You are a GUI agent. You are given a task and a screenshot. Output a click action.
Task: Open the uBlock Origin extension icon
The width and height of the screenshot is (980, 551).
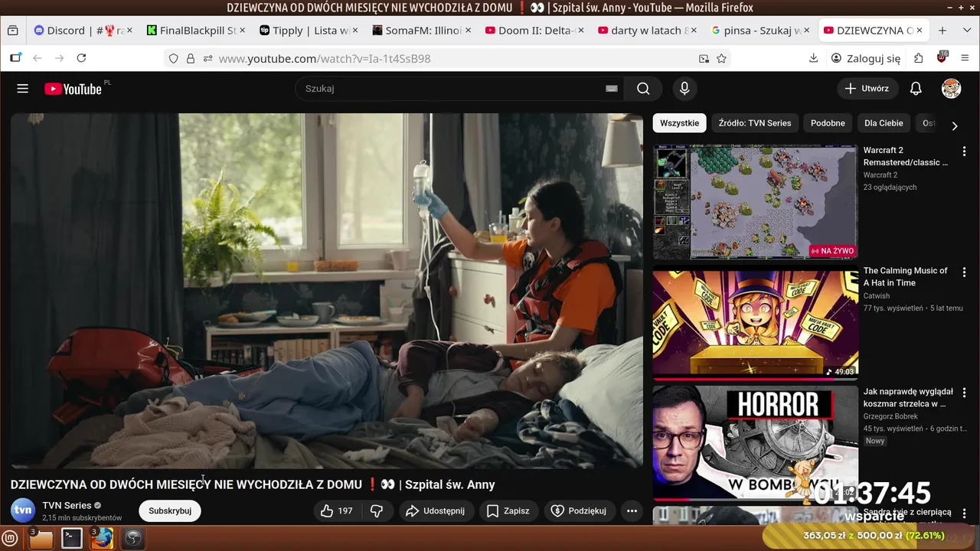pyautogui.click(x=942, y=58)
